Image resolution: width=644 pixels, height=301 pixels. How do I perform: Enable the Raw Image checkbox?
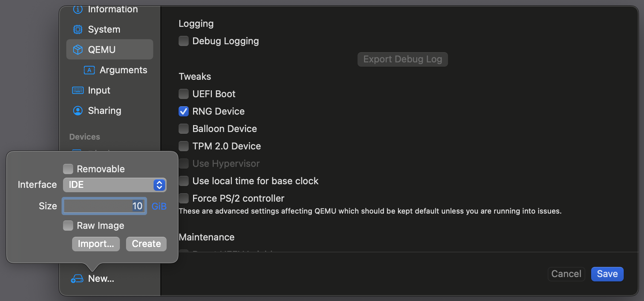point(68,226)
